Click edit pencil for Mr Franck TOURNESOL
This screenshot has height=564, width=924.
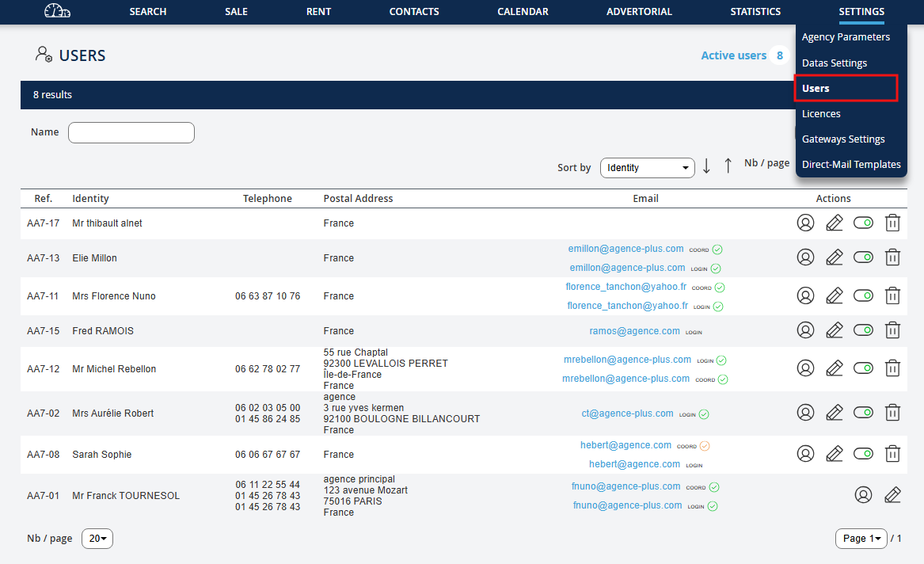[892, 495]
